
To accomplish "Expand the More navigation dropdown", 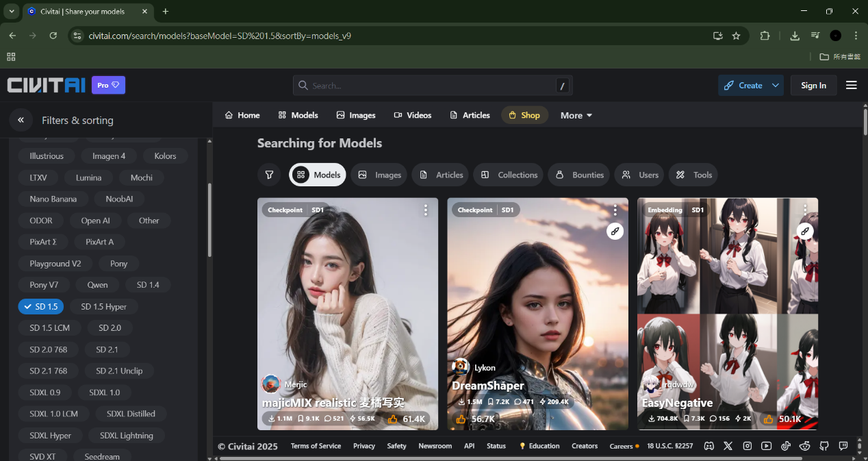I will 576,115.
